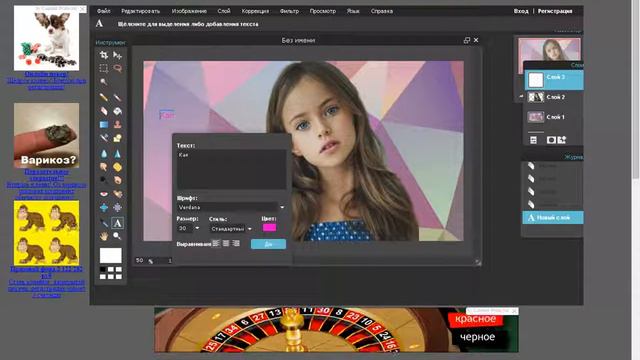Click the black preset color swatch

[x=103, y=269]
